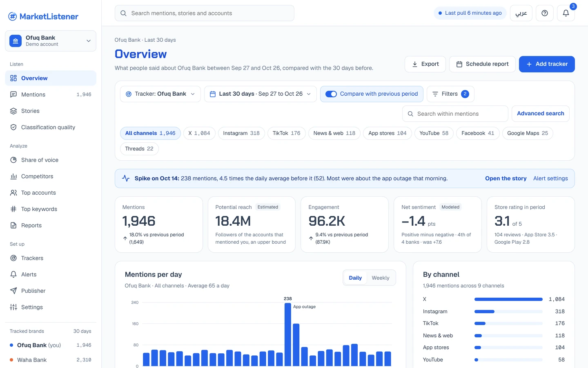This screenshot has height=368, width=588.
Task: Click the Settings sliders icon
Action: (13, 307)
